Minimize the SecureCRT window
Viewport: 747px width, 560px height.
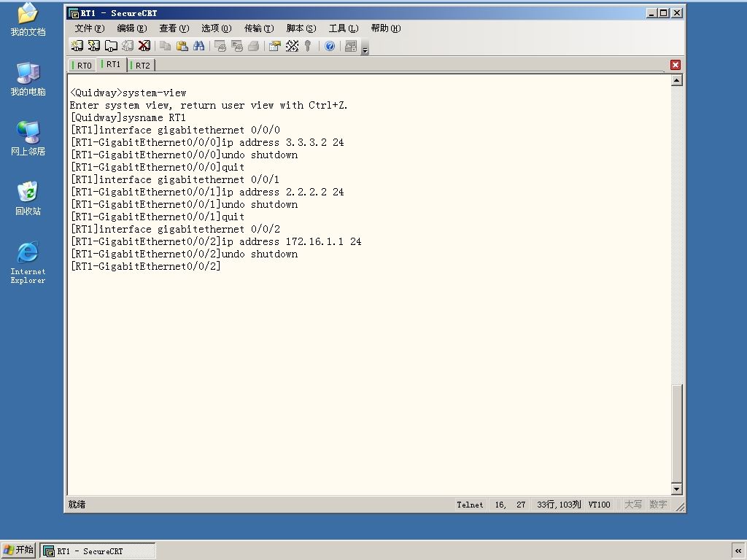[x=651, y=13]
